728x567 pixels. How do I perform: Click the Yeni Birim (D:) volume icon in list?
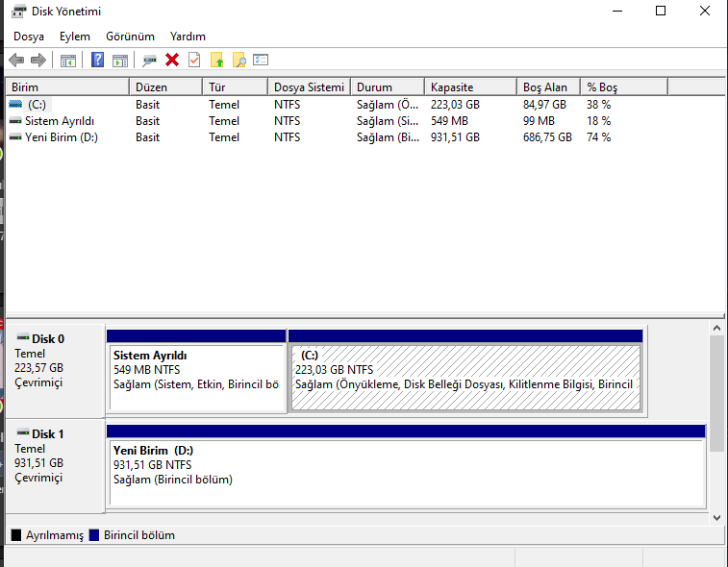pyautogui.click(x=15, y=136)
